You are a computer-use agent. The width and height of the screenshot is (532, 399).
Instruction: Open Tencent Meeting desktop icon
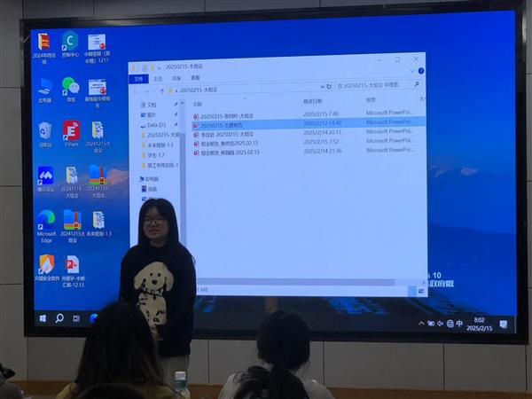tap(45, 176)
